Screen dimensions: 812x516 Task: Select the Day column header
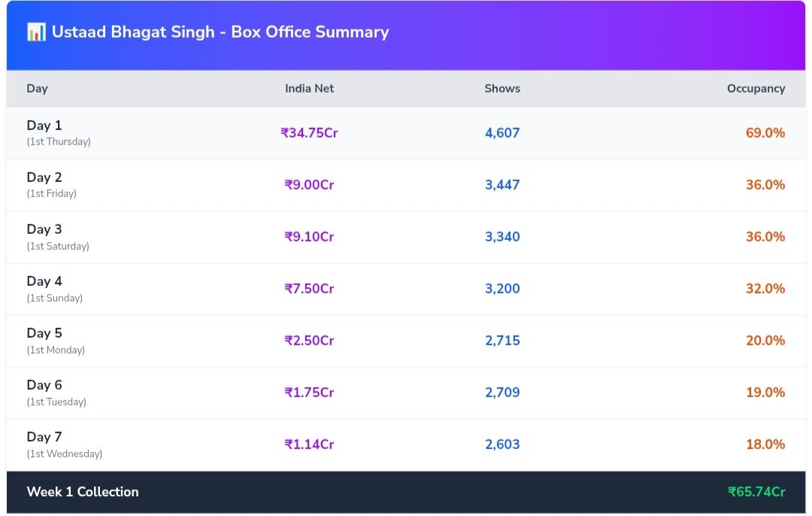coord(37,89)
